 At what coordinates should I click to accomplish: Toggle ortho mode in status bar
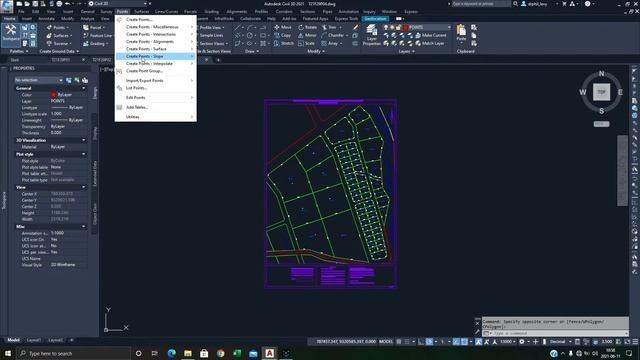421,342
